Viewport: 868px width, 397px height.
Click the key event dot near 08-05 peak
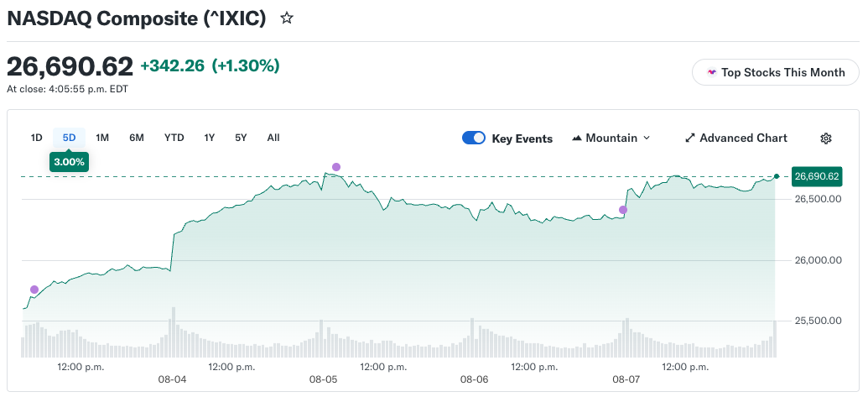point(336,167)
